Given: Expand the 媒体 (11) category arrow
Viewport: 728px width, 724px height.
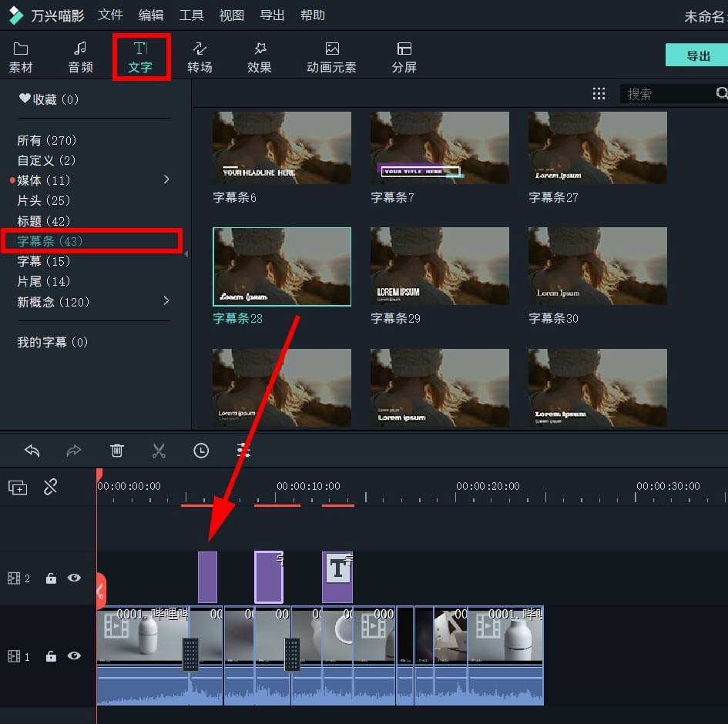Looking at the screenshot, I should [x=166, y=179].
